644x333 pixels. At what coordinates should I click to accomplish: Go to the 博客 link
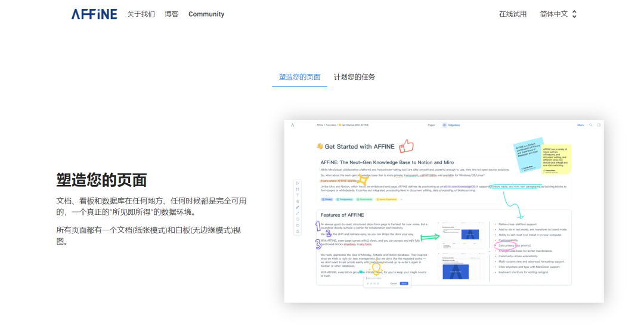point(172,14)
